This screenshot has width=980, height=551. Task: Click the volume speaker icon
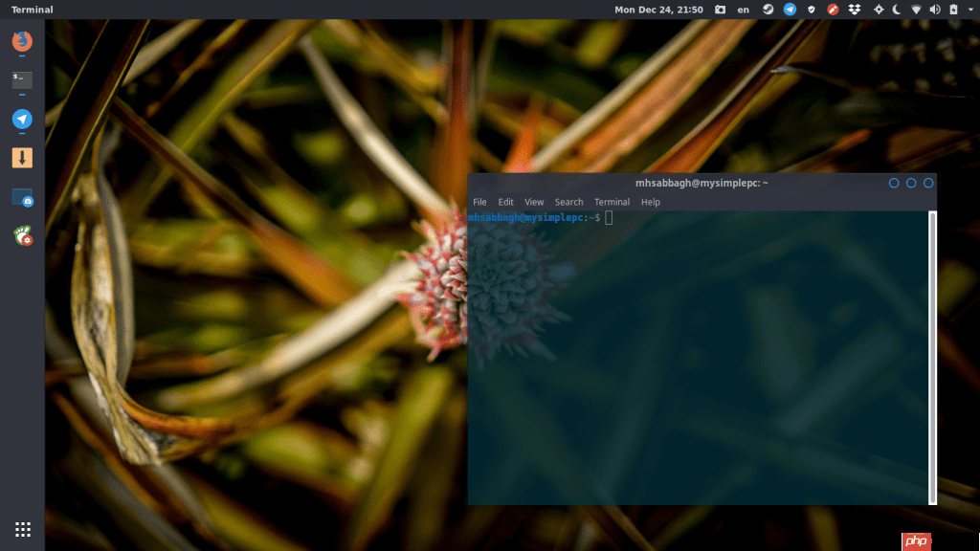935,10
